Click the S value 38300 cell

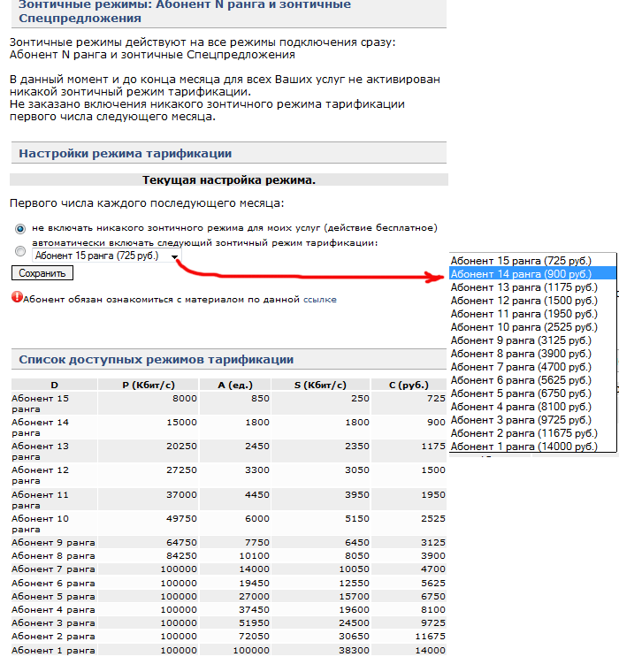click(320, 650)
